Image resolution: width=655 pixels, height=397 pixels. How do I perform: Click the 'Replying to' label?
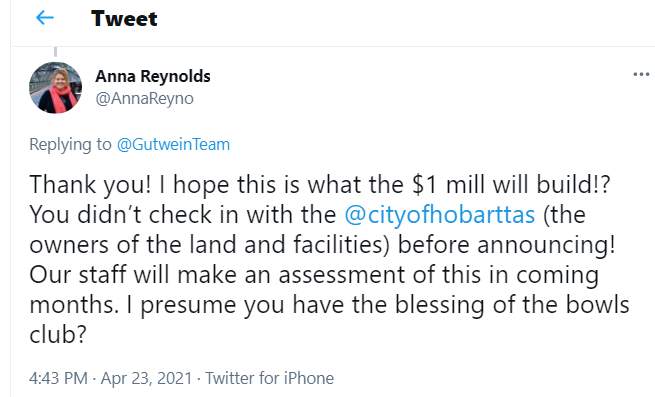(71, 145)
